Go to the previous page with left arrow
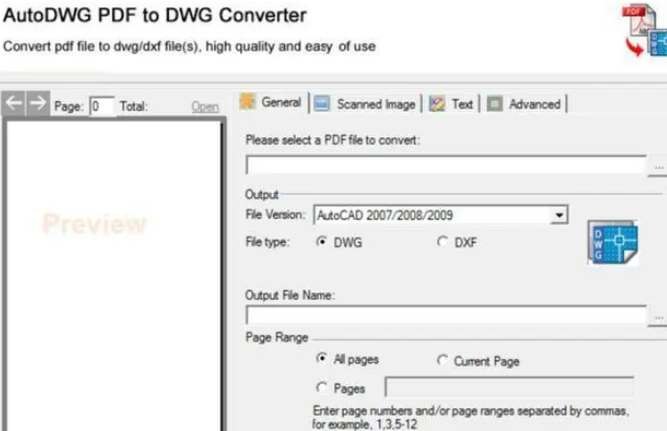667x431 pixels. (14, 103)
